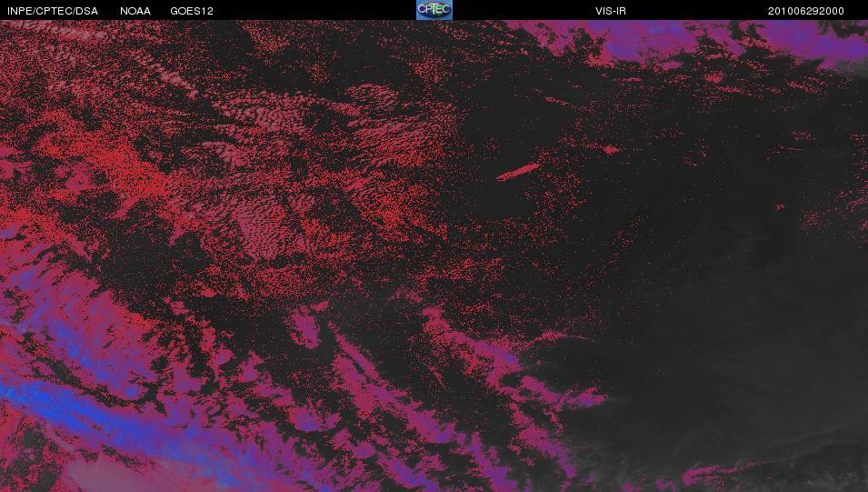This screenshot has width=868, height=492.
Task: Click the GOES12 satellite label
Action: coord(192,11)
